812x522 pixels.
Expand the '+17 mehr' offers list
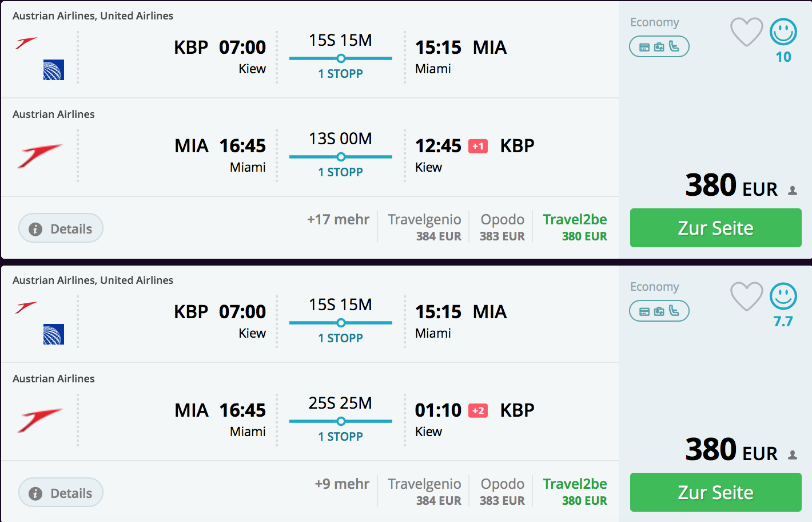[338, 220]
